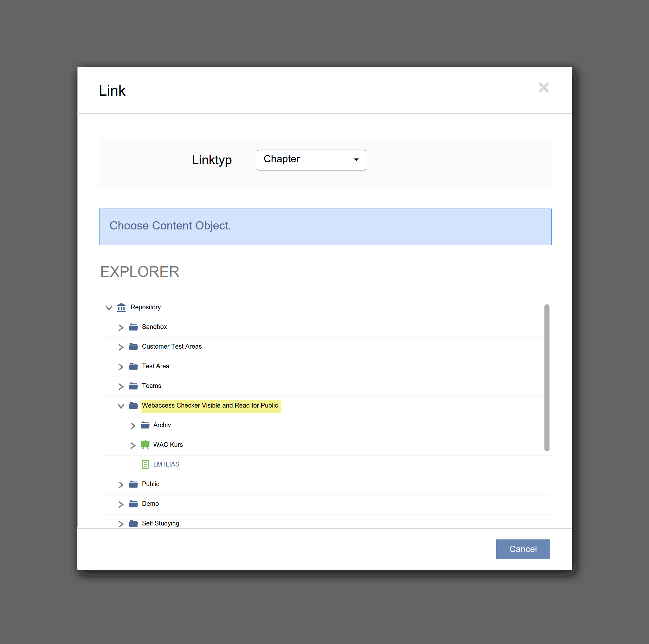Expand the Test Area folder

tap(121, 367)
